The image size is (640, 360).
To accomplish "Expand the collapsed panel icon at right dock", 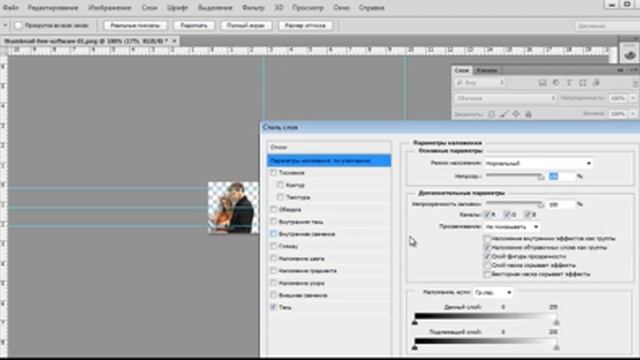I will (x=629, y=54).
